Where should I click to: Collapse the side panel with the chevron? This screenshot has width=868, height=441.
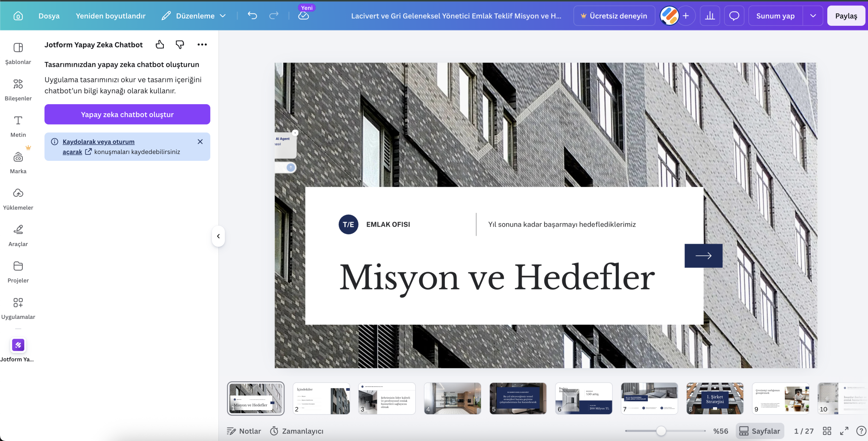tap(218, 236)
